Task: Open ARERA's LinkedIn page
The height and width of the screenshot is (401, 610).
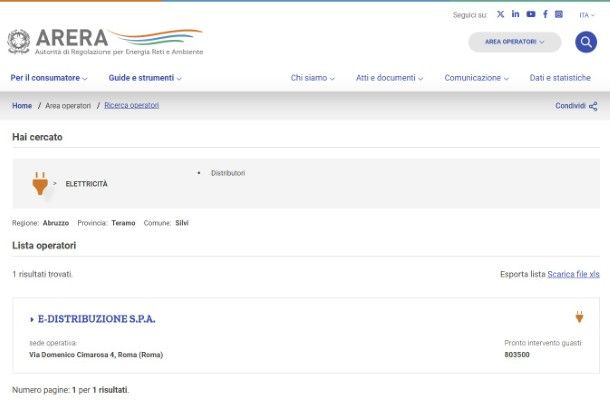Action: pyautogui.click(x=515, y=14)
